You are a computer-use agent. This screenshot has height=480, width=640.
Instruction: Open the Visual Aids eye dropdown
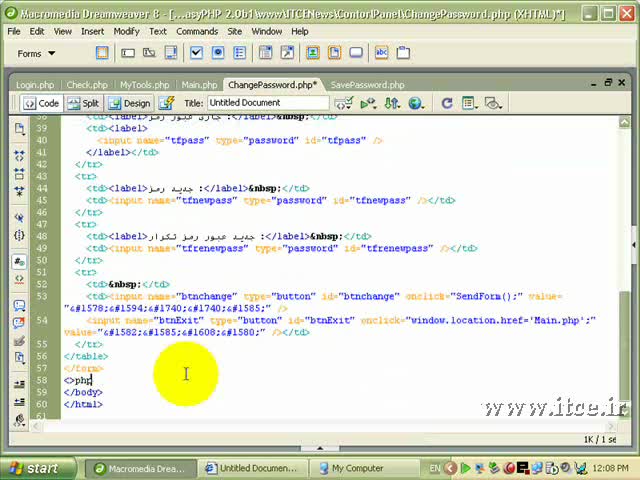493,104
